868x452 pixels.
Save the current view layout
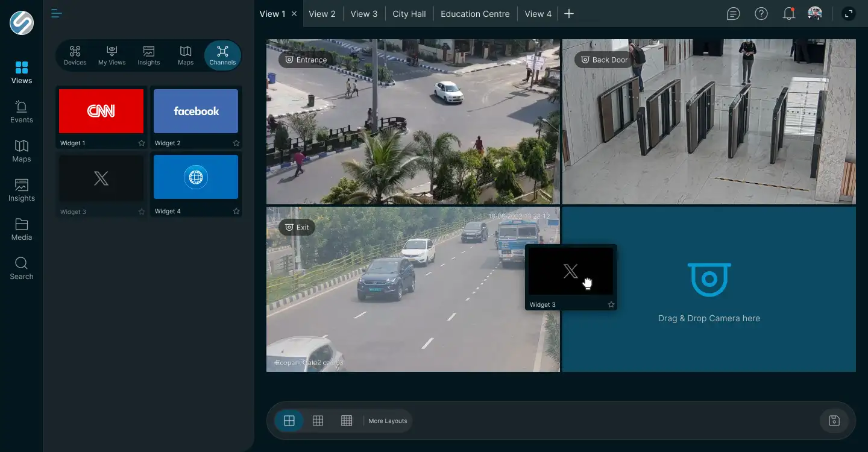pyautogui.click(x=834, y=421)
